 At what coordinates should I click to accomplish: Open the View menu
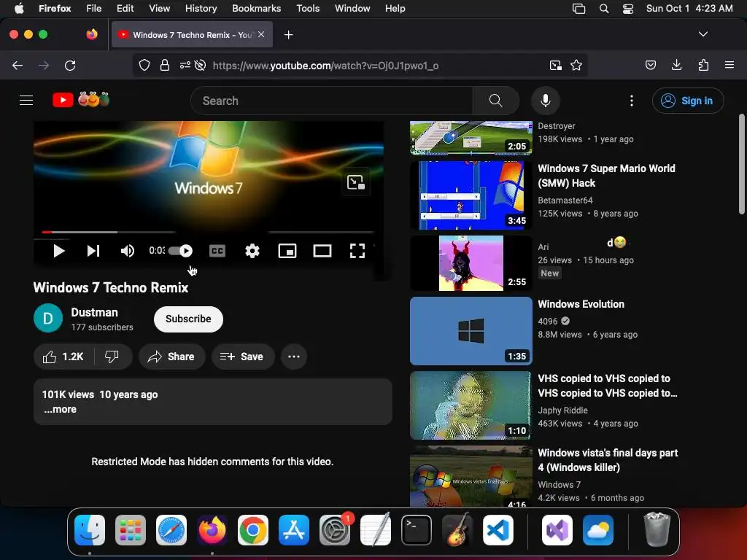tap(159, 9)
